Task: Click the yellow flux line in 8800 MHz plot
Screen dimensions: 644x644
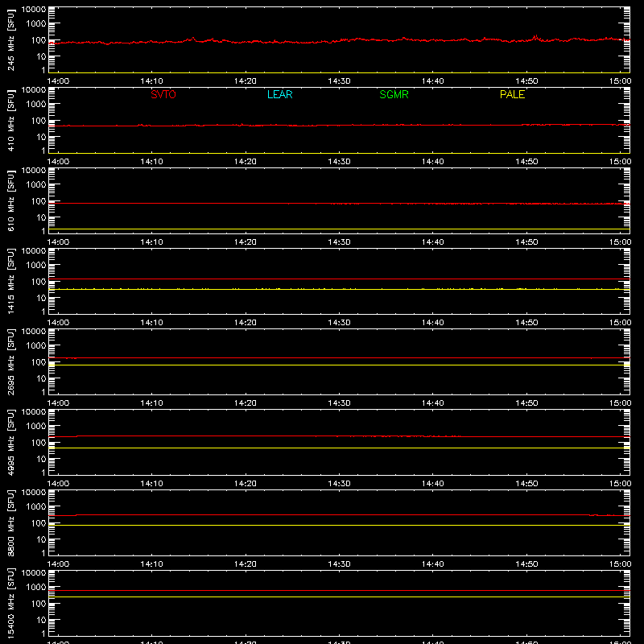Action: (x=339, y=526)
